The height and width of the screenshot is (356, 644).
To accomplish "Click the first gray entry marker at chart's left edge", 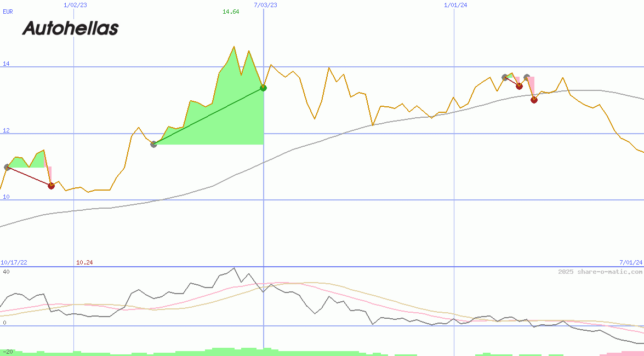I will pyautogui.click(x=7, y=167).
